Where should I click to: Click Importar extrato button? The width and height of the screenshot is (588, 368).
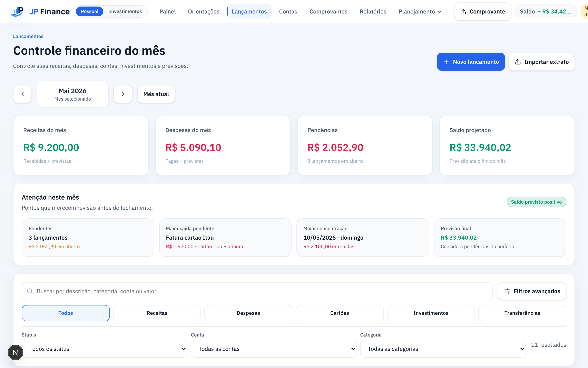(542, 62)
